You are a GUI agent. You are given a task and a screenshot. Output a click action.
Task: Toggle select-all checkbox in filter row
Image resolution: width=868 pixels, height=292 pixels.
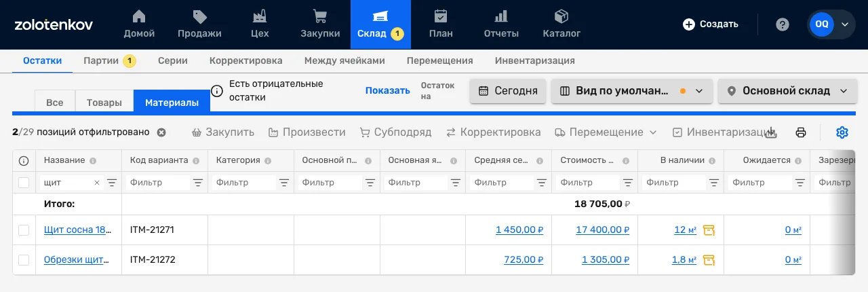coord(24,183)
